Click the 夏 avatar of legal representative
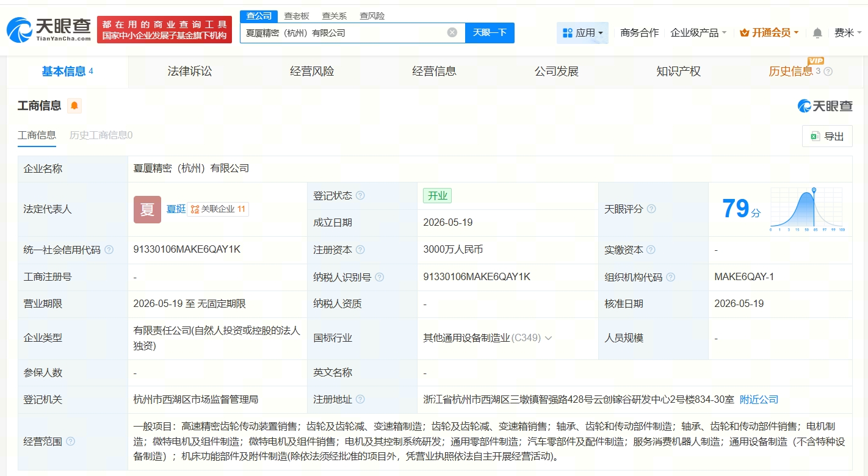The image size is (868, 476). 147,209
